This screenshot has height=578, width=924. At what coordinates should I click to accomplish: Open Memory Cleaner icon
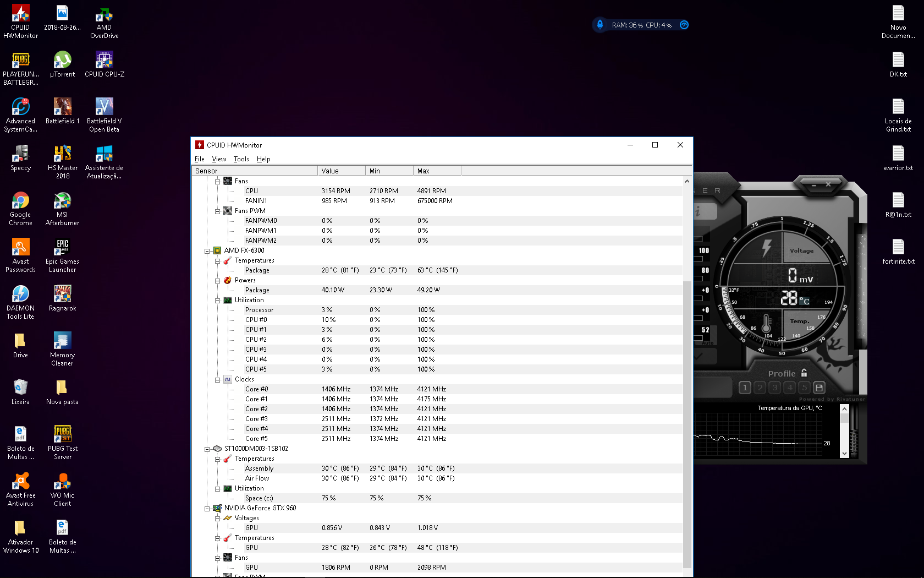pyautogui.click(x=62, y=350)
